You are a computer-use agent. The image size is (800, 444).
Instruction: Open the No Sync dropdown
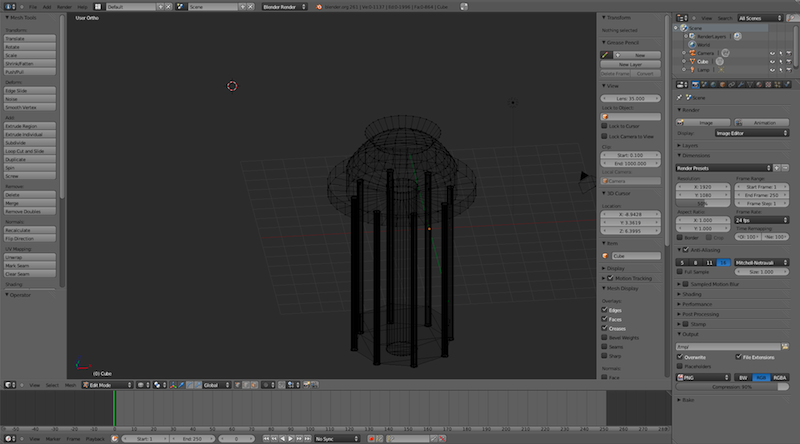336,438
